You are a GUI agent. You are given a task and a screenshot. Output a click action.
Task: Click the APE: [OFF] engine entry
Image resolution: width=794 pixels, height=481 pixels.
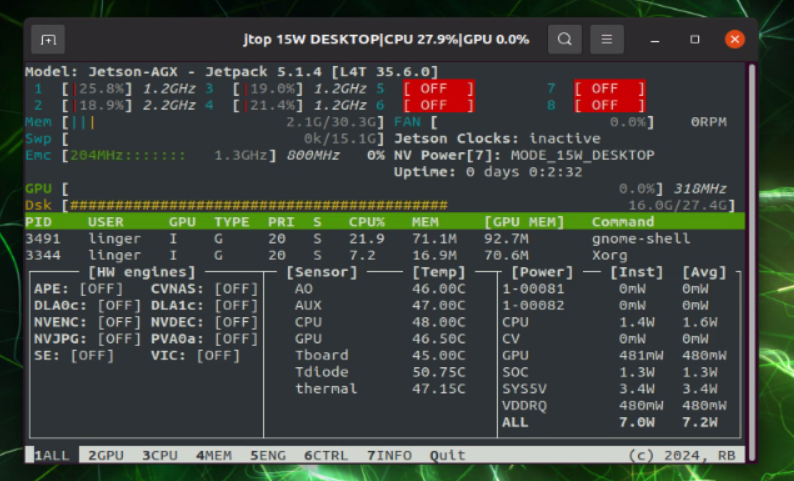point(78,289)
